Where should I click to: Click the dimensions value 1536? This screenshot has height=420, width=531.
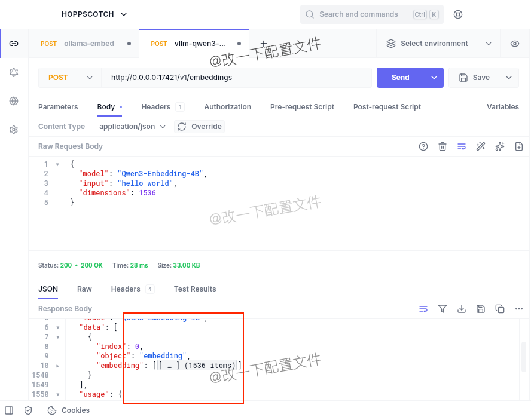tap(147, 192)
